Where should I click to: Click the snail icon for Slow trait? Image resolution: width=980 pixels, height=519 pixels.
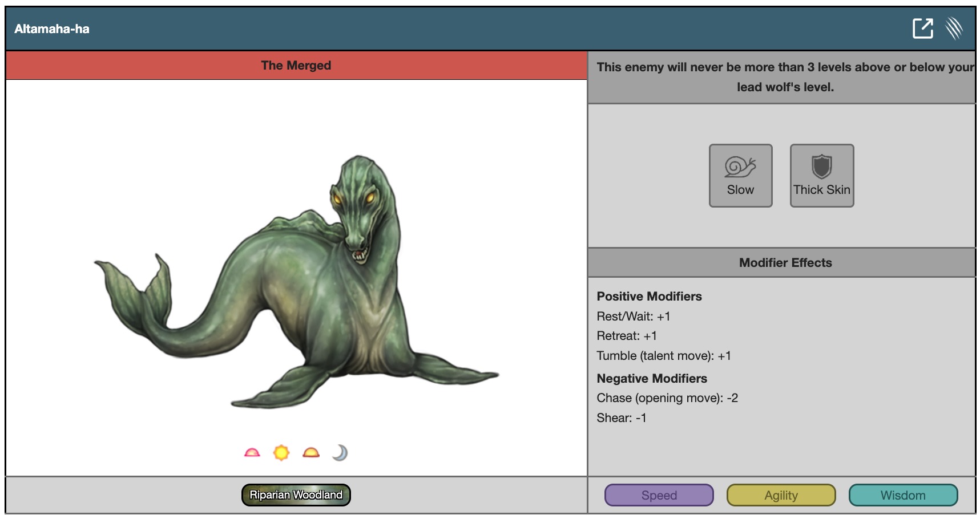740,167
